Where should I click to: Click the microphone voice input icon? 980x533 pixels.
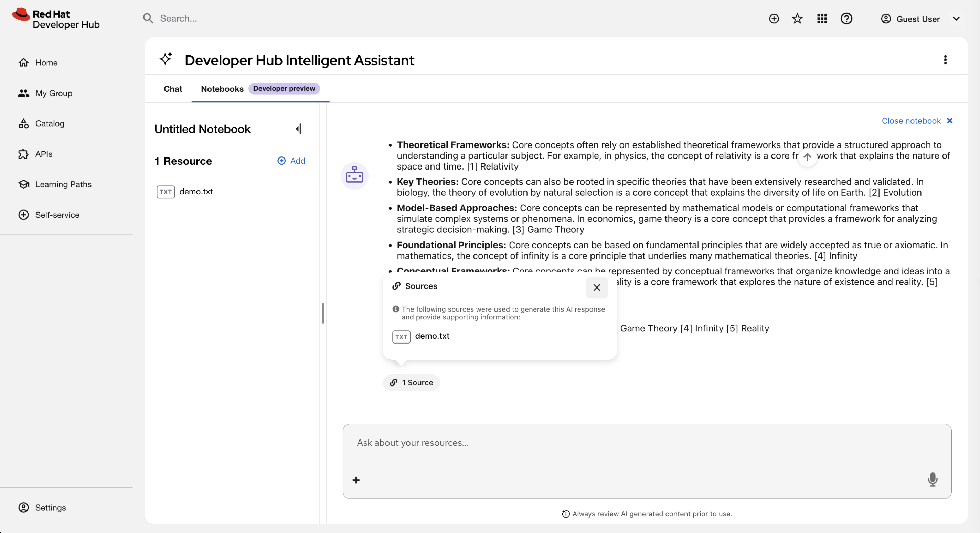pyautogui.click(x=933, y=479)
